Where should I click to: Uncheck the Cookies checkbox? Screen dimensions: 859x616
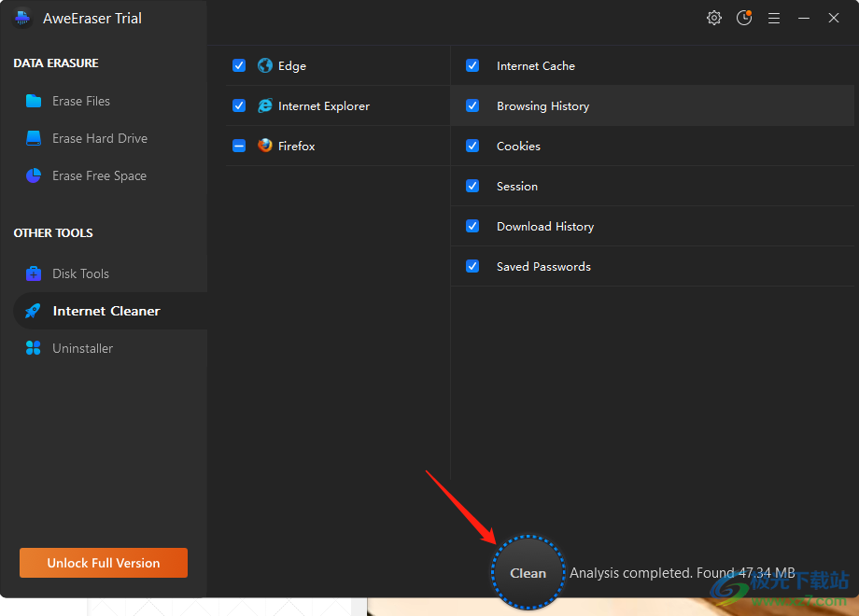point(472,146)
